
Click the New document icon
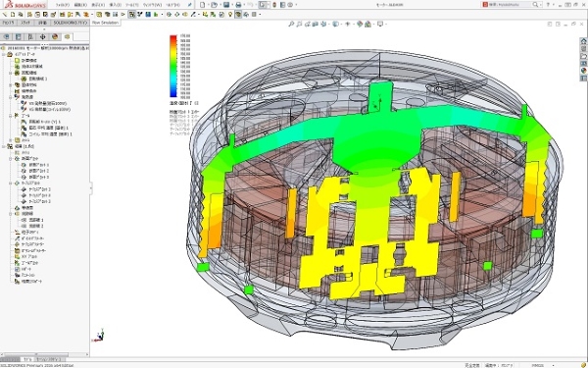[203, 5]
